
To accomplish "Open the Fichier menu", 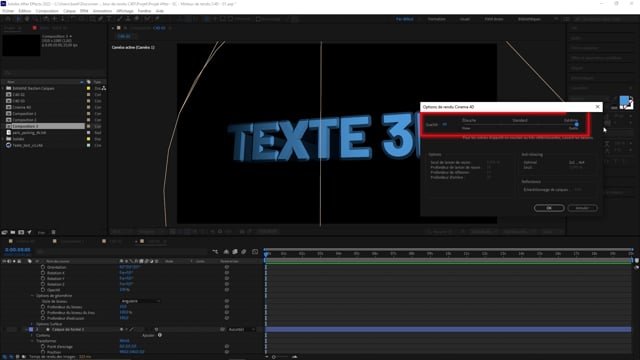I will 8,11.
